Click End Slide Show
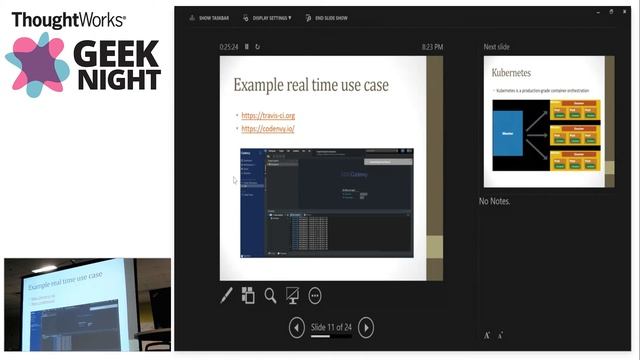The height and width of the screenshot is (360, 640). click(327, 18)
